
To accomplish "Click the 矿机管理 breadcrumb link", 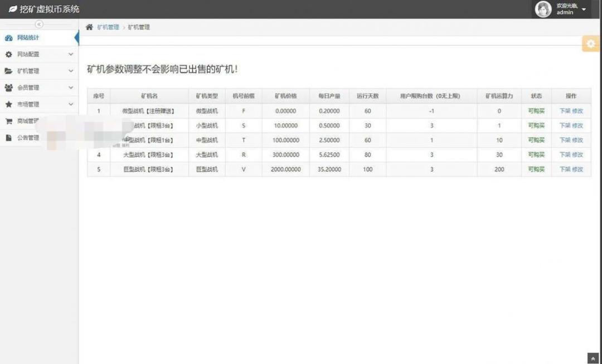I will [x=108, y=27].
